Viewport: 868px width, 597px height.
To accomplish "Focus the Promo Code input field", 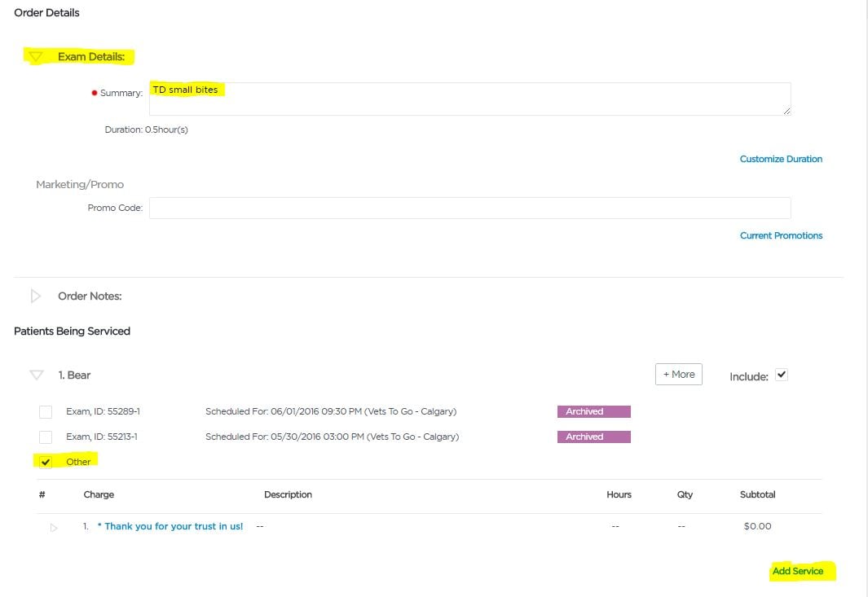I will (469, 208).
